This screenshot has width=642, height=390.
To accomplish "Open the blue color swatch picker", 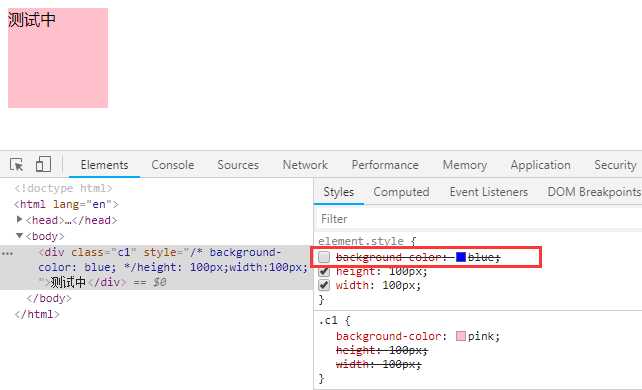I will (461, 257).
